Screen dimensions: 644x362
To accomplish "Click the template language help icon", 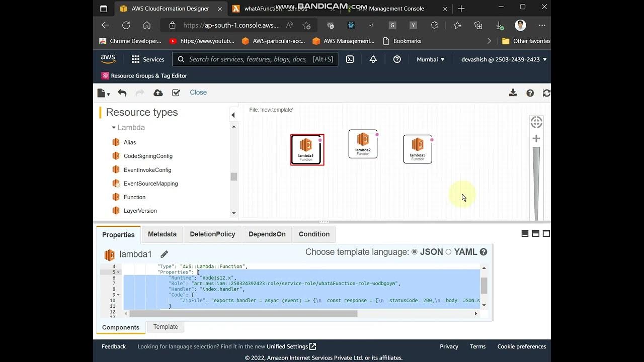I will pyautogui.click(x=484, y=252).
